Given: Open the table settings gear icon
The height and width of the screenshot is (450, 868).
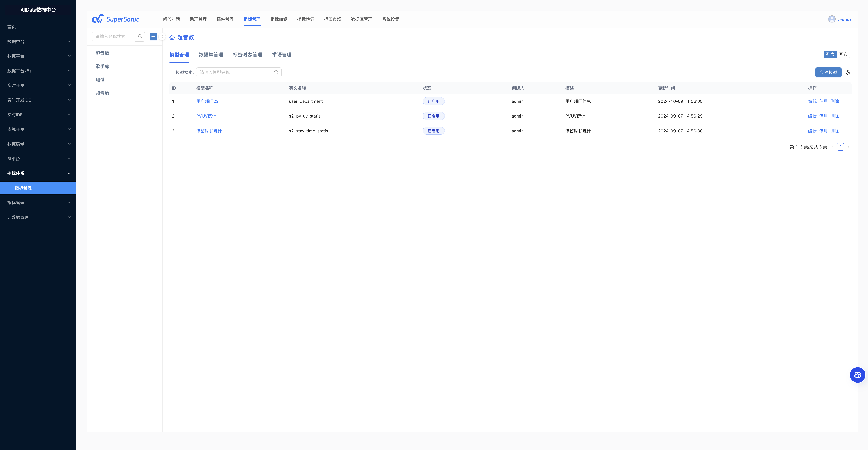Looking at the screenshot, I should (848, 72).
